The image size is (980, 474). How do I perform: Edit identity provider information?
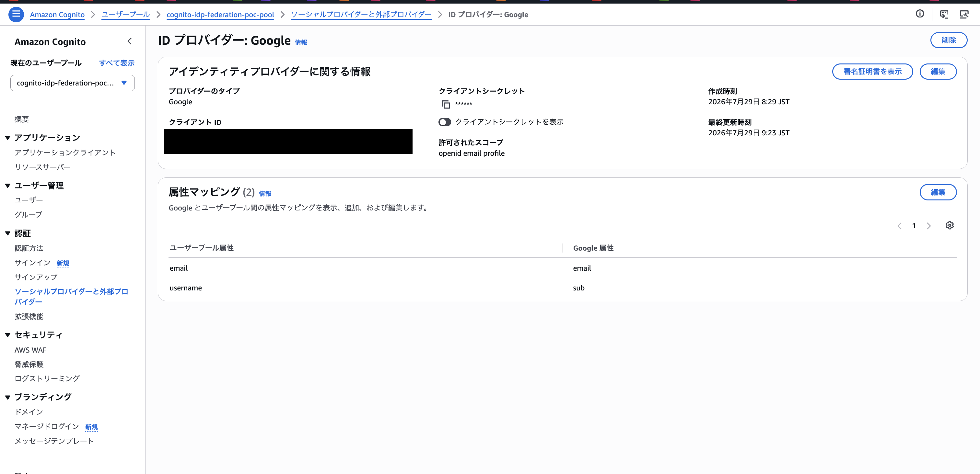[938, 72]
